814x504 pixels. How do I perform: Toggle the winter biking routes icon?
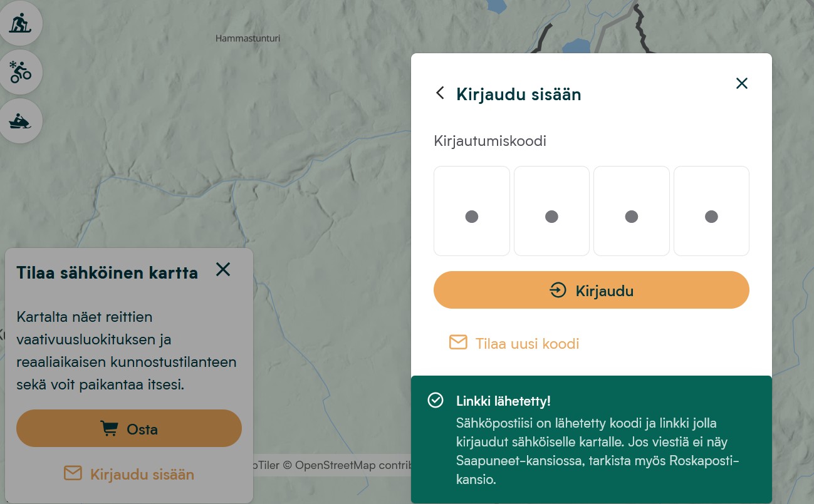pyautogui.click(x=20, y=72)
